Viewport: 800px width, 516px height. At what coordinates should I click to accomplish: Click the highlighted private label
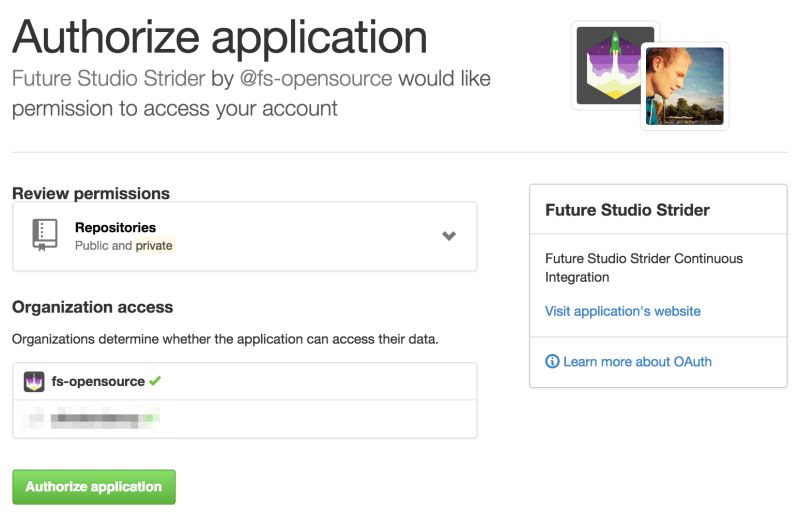pyautogui.click(x=154, y=246)
